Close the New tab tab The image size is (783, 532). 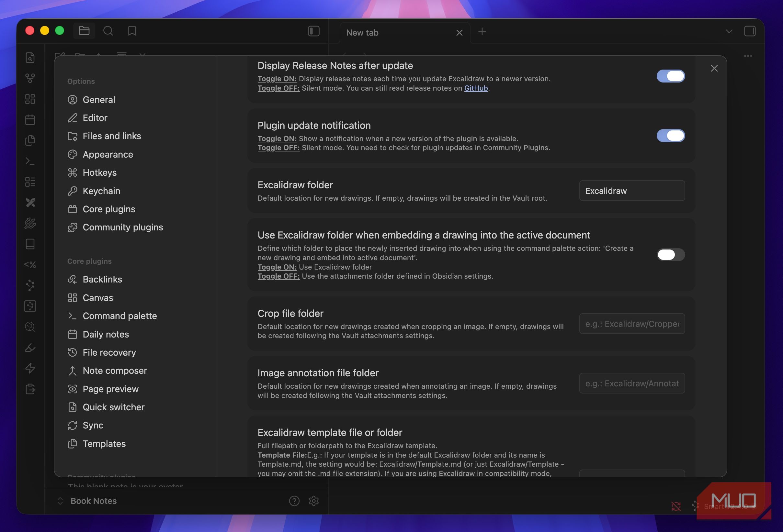(459, 33)
